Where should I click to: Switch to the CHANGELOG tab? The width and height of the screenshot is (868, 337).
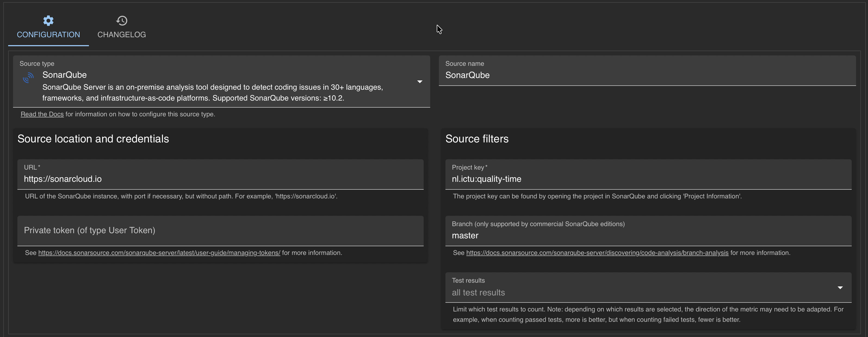(122, 28)
